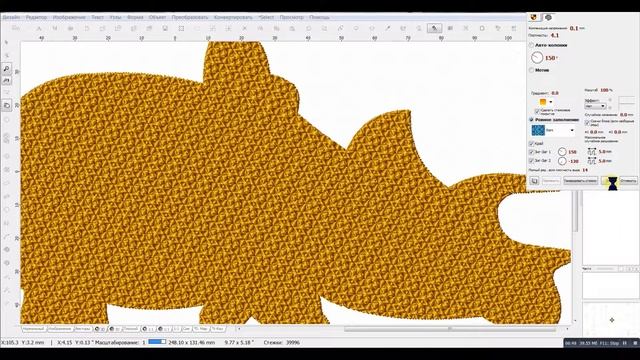
Task: Select the Мотив radio option
Action: coord(531,70)
